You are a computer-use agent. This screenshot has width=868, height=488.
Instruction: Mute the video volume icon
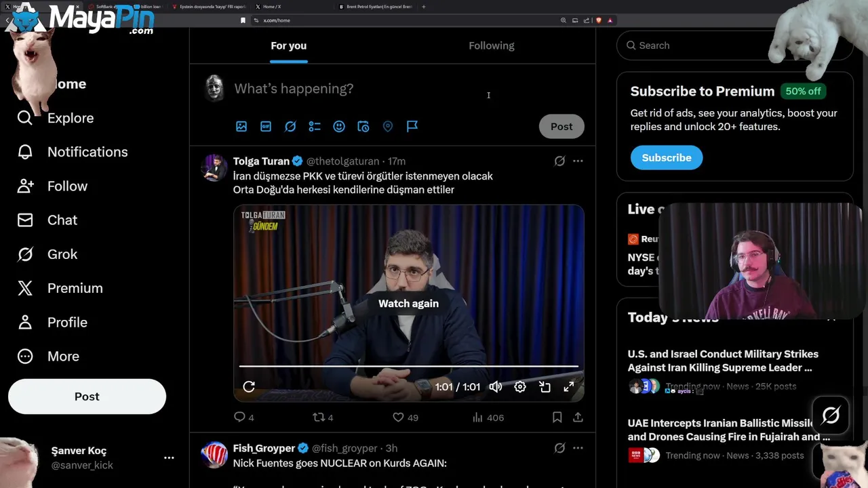click(x=496, y=386)
